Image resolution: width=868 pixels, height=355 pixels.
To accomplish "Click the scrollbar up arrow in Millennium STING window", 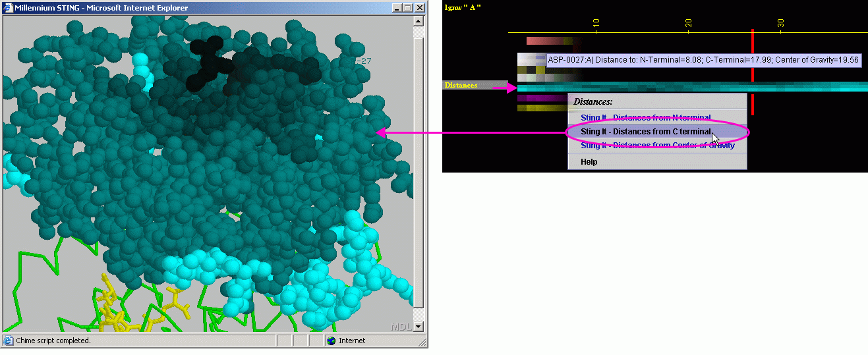I will (419, 21).
